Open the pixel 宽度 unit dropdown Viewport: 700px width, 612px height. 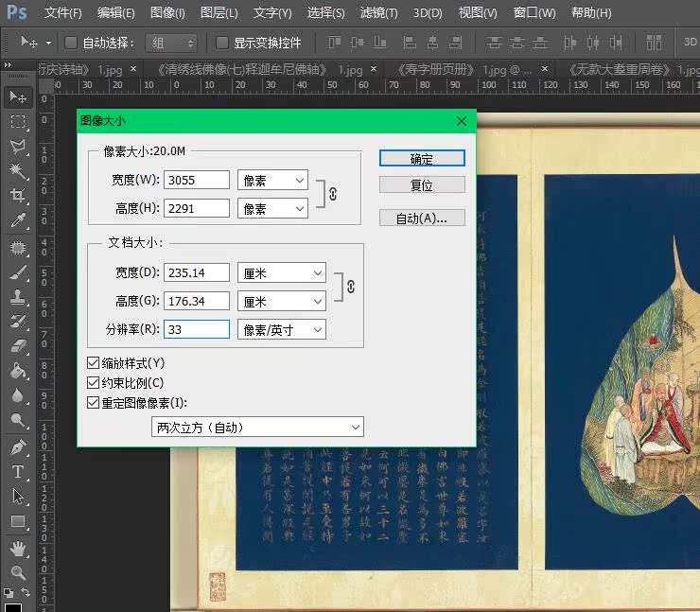[272, 180]
